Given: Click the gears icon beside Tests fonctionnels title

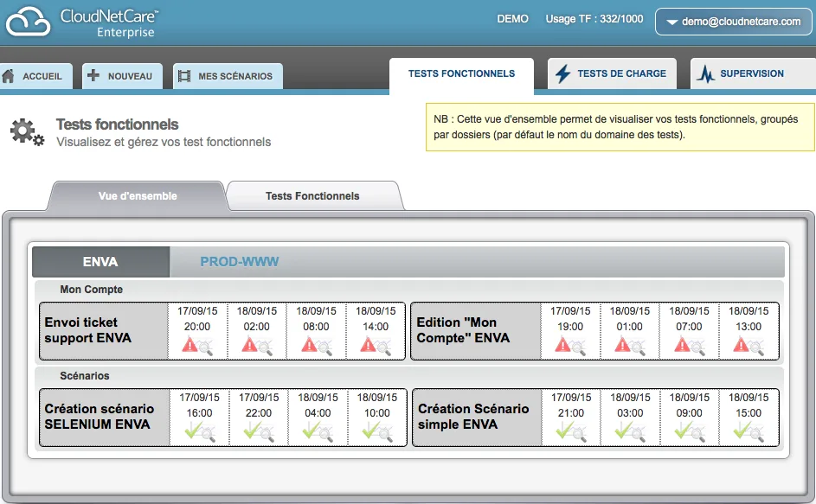Looking at the screenshot, I should [x=27, y=132].
